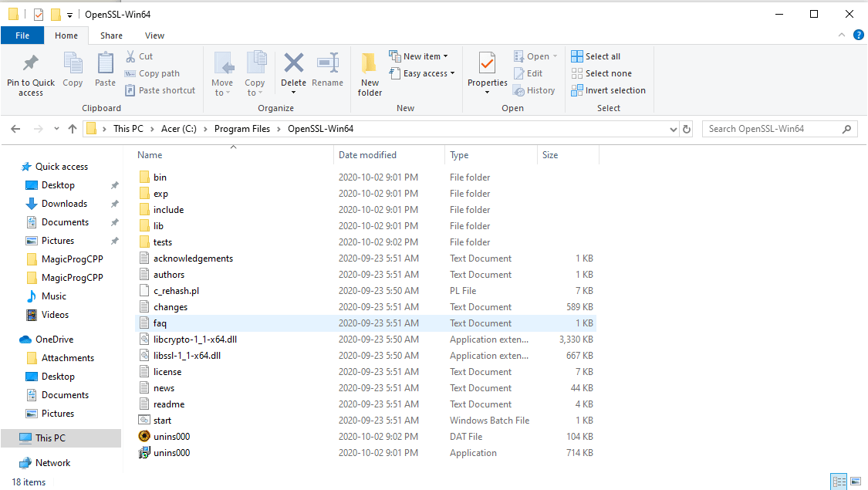The image size is (868, 490).
Task: Click Select none
Action: click(x=601, y=73)
